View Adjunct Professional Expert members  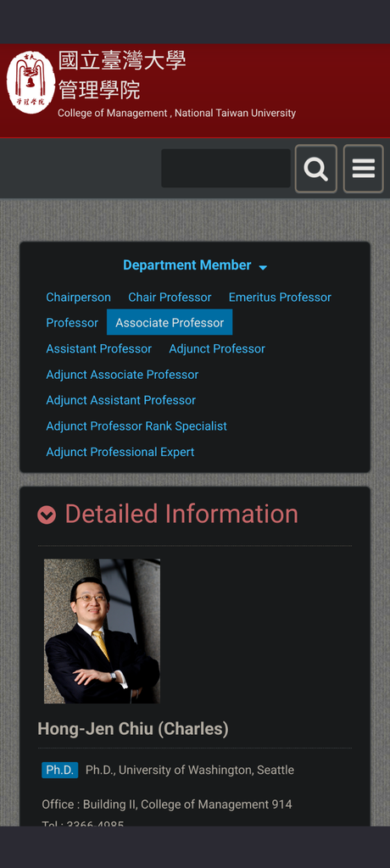click(x=120, y=453)
